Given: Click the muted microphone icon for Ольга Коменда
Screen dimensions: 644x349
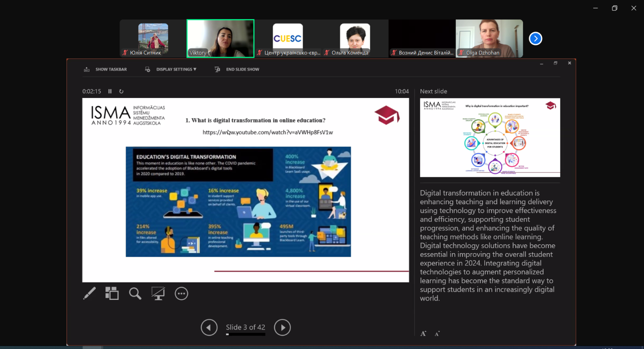Looking at the screenshot, I should tap(327, 53).
